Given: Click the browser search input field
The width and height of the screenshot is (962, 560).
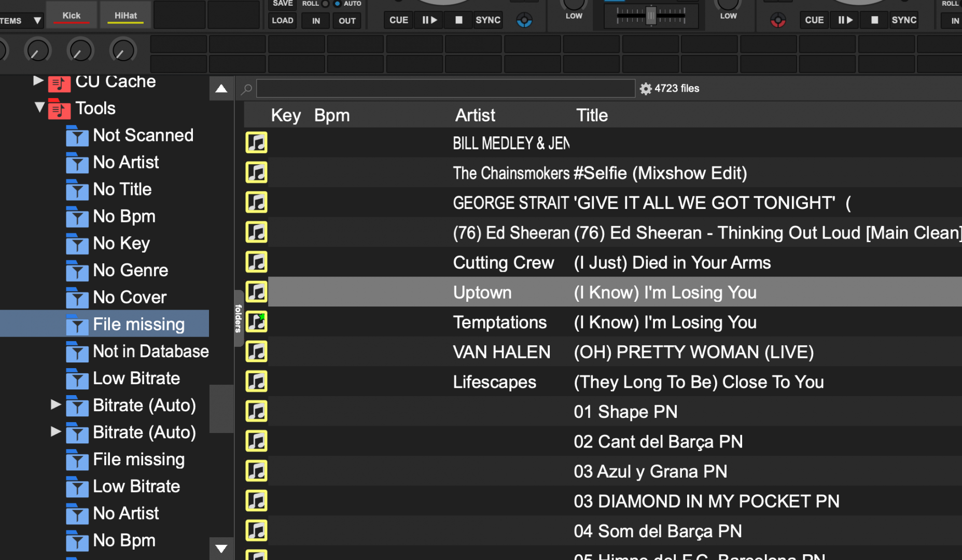Looking at the screenshot, I should [445, 89].
